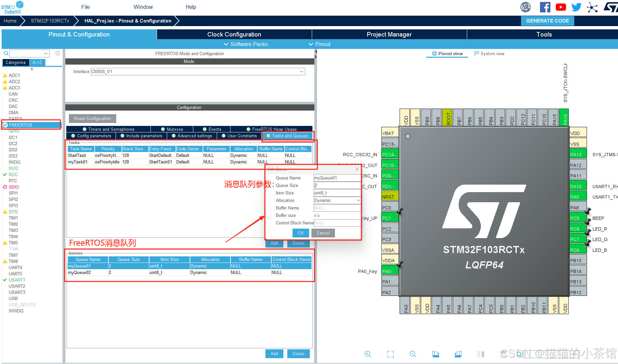
Task: Rotate the chip counter-clockwise
Action: [458, 354]
